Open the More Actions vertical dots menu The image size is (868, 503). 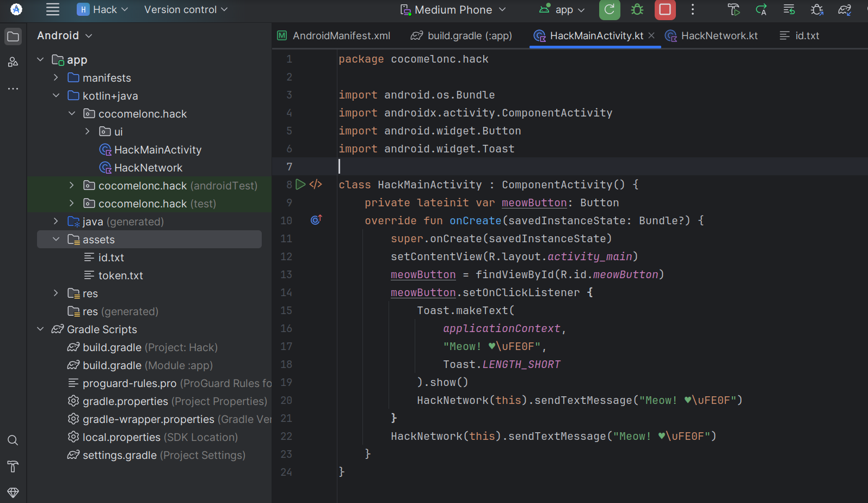coord(693,9)
